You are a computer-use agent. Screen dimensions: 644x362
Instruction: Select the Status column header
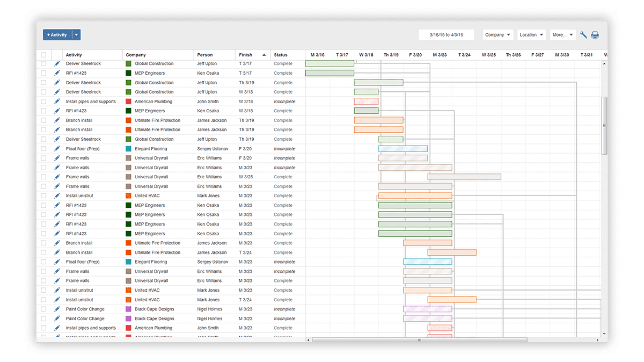281,55
